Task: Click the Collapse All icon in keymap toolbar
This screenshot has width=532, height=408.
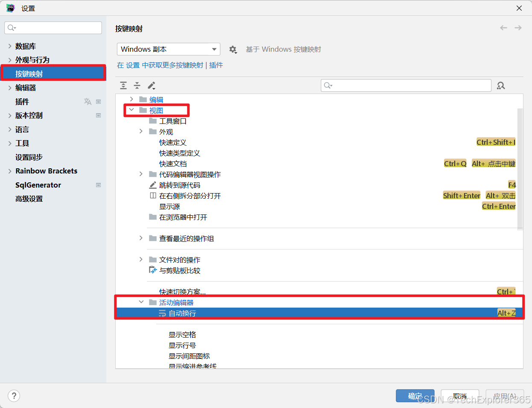Action: point(137,85)
